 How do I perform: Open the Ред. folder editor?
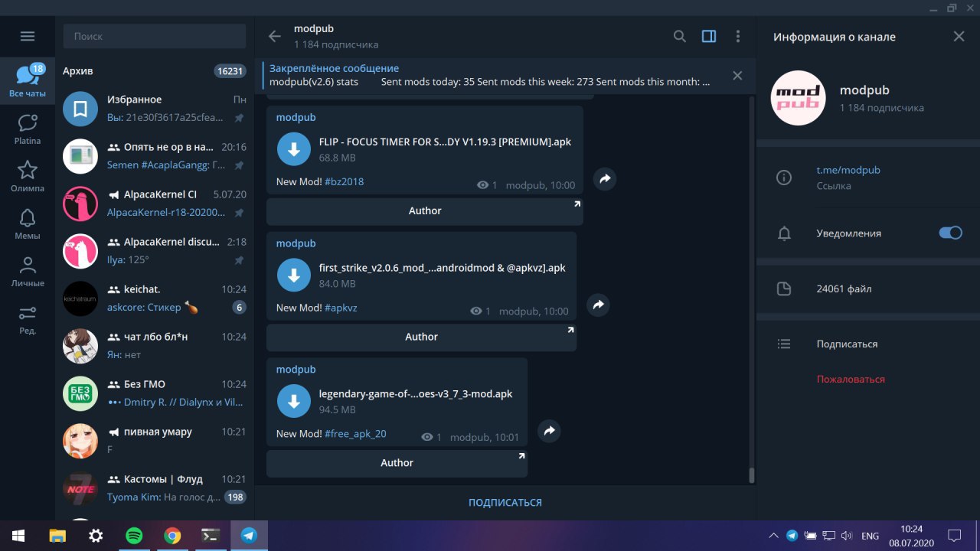(x=28, y=319)
